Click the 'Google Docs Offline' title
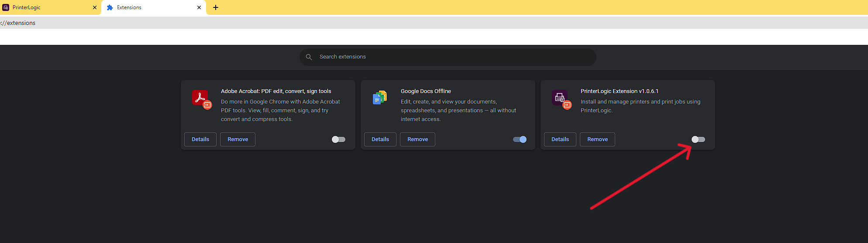This screenshot has width=868, height=243. pos(426,91)
